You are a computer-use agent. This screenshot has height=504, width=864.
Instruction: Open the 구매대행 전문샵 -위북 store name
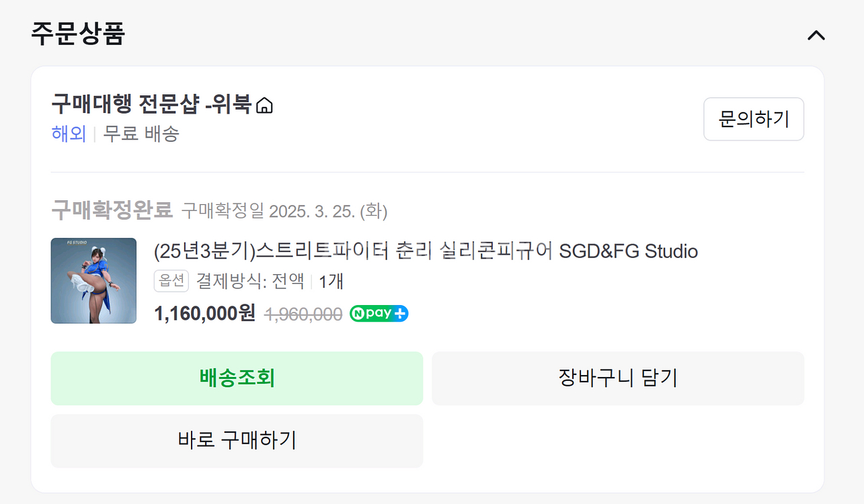(151, 104)
